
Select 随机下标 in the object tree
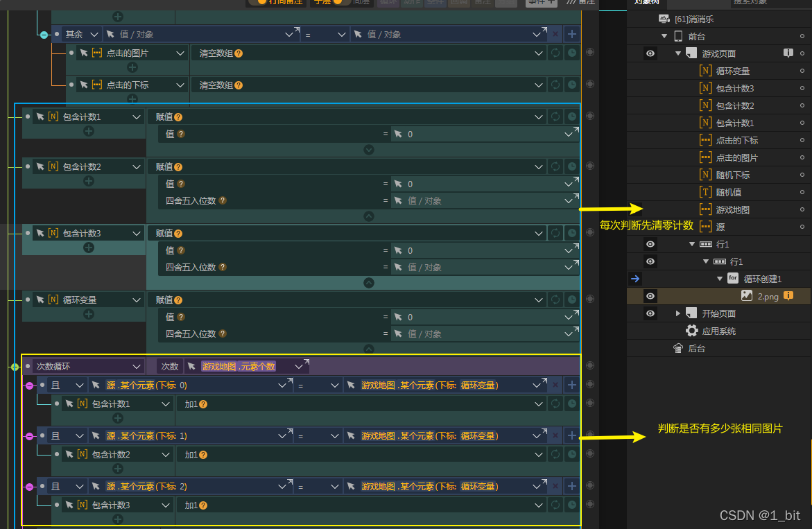(x=732, y=175)
